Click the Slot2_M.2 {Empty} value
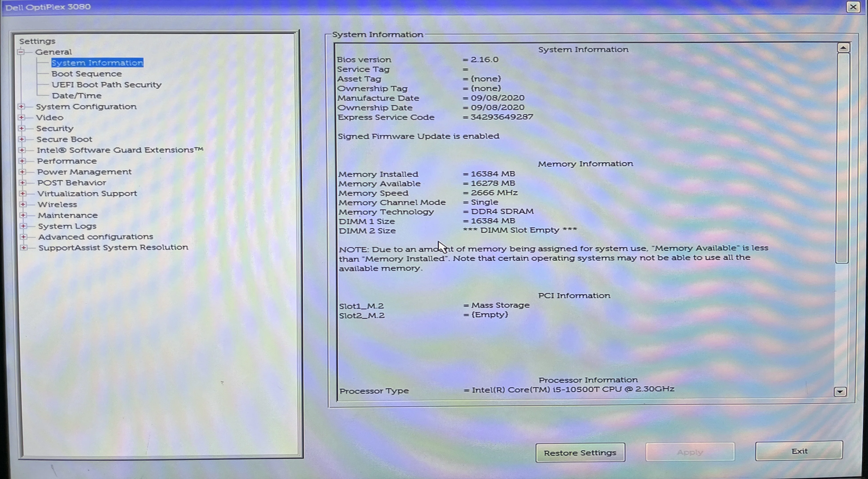The height and width of the screenshot is (479, 868). coord(489,315)
